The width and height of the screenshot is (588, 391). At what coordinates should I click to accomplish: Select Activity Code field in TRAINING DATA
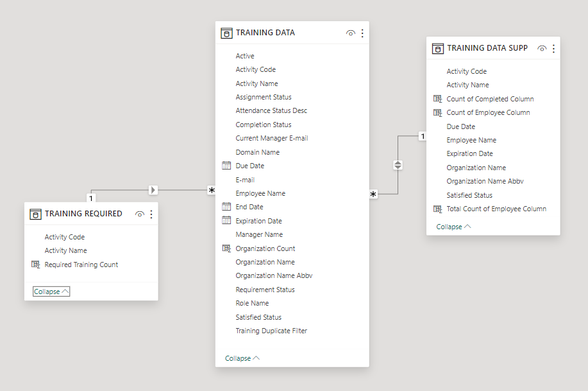coord(255,69)
